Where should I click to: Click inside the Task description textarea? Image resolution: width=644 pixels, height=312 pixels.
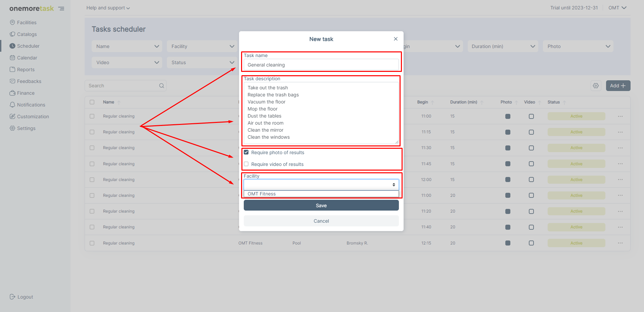[321, 113]
